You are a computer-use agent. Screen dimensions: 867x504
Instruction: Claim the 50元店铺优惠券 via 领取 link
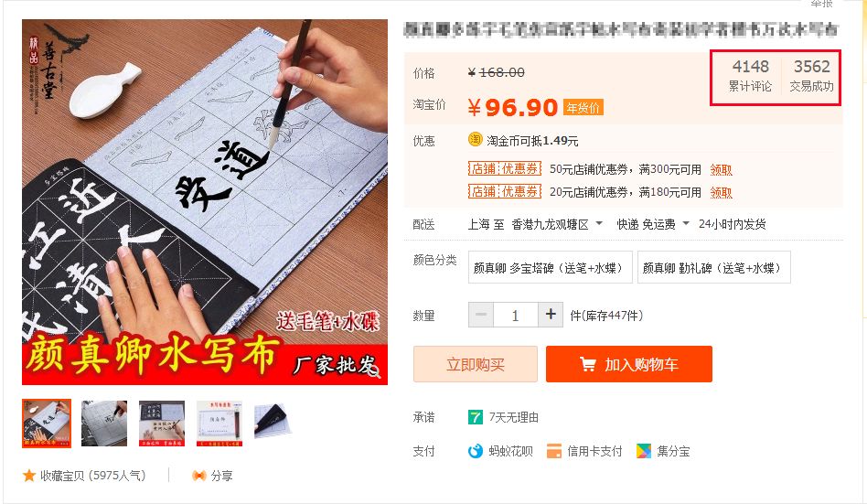click(x=721, y=170)
